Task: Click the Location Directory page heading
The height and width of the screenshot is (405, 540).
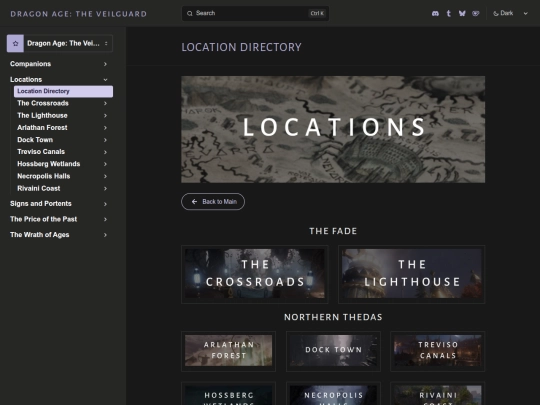Action: 241,47
